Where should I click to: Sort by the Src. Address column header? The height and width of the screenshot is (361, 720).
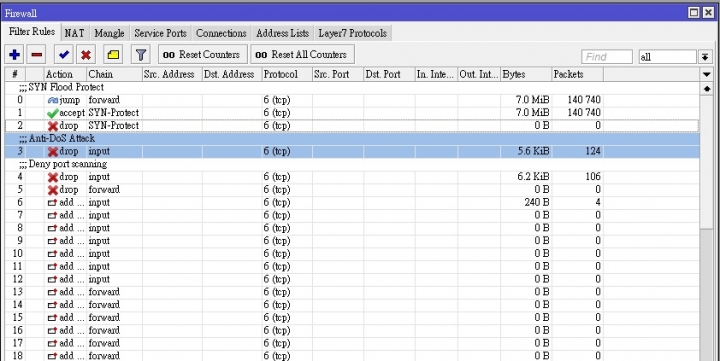pyautogui.click(x=172, y=74)
